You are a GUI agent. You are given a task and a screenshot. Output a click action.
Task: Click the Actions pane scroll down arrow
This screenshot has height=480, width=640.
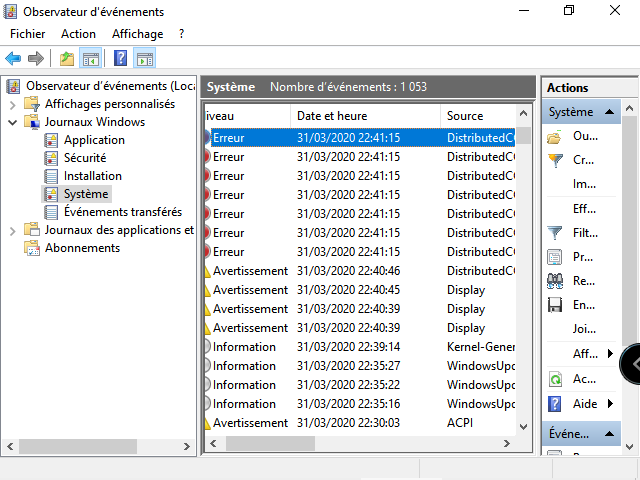629,447
